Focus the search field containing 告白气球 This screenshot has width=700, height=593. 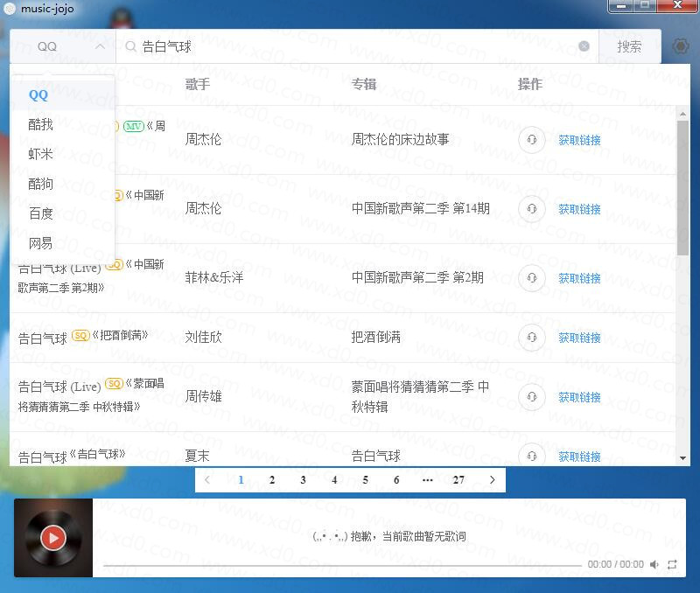tap(357, 46)
